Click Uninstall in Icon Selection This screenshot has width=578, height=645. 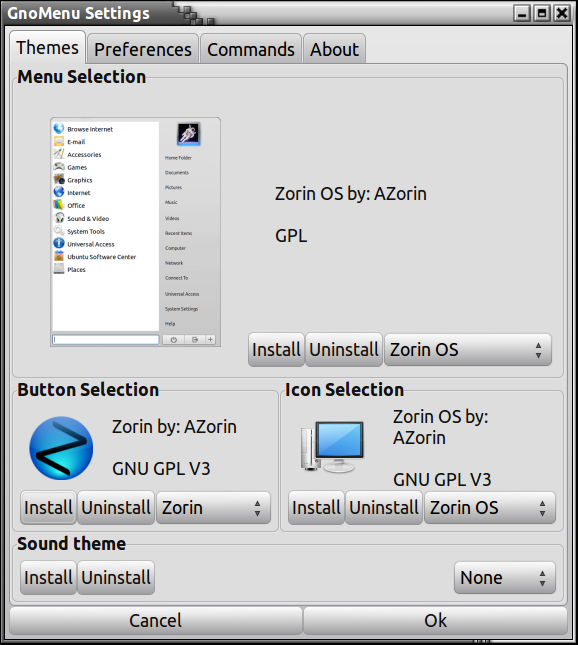pyautogui.click(x=384, y=508)
